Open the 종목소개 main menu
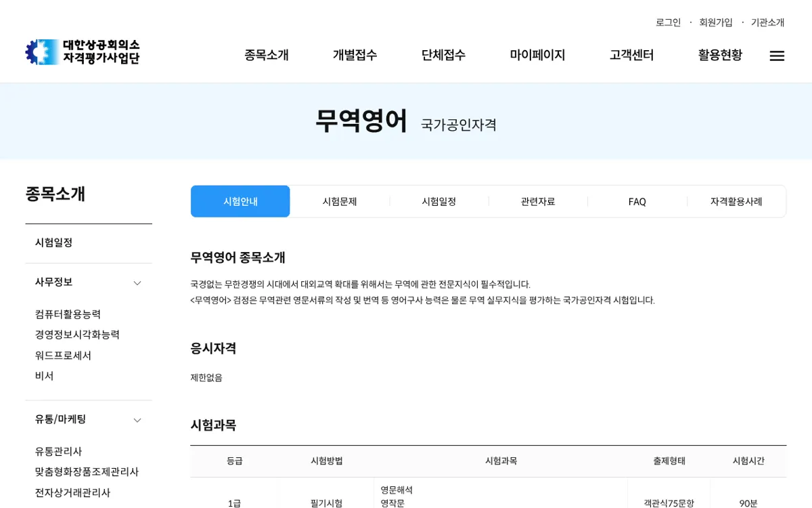The image size is (812, 508). (x=267, y=56)
